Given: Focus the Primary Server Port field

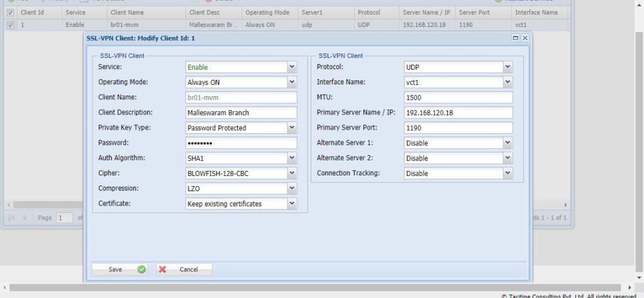Looking at the screenshot, I should (x=458, y=128).
